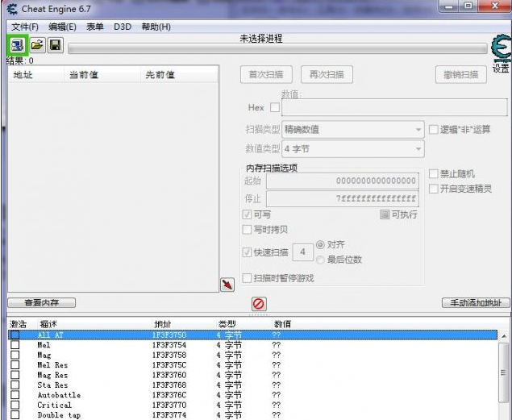This screenshot has height=420, width=512.
Task: Open the 文件(F) menu
Action: (x=25, y=27)
